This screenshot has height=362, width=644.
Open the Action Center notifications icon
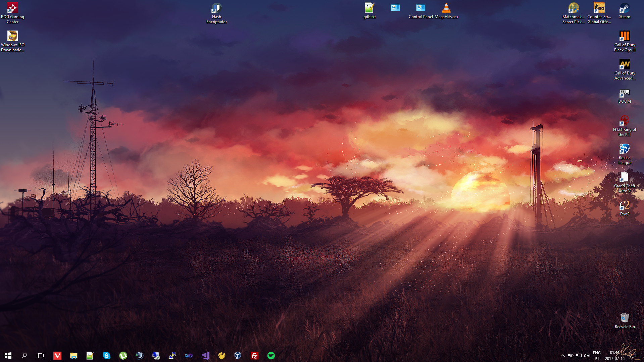tap(633, 356)
